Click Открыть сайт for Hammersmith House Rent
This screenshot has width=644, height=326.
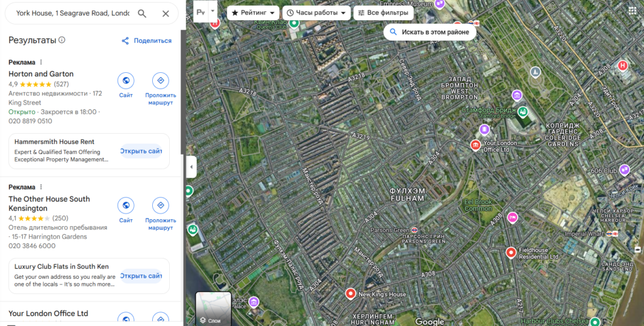tap(141, 151)
